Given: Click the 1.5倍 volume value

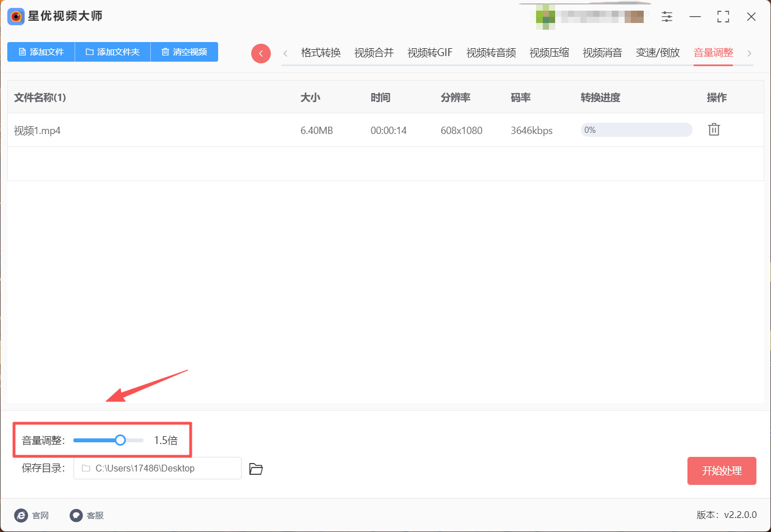Looking at the screenshot, I should click(x=166, y=441).
